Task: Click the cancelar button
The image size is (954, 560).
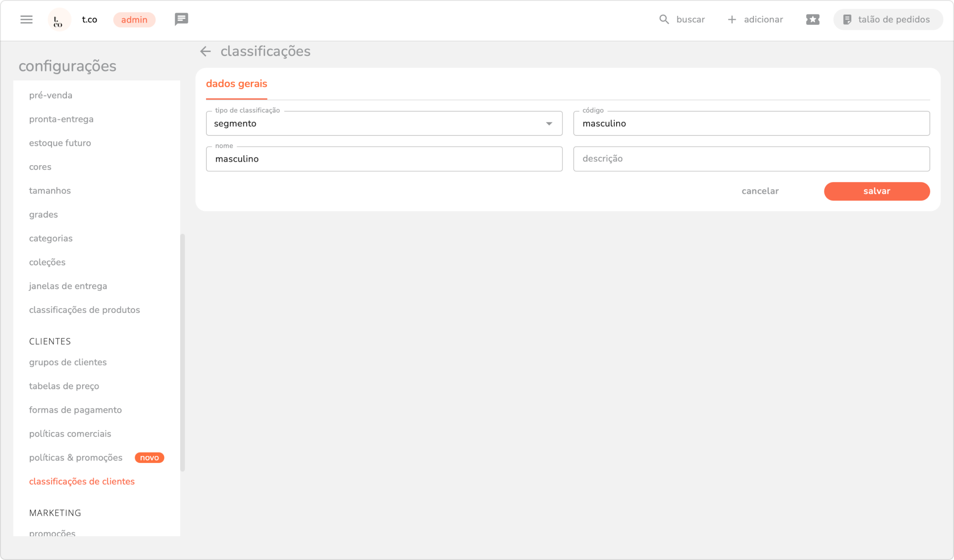Action: [x=760, y=191]
